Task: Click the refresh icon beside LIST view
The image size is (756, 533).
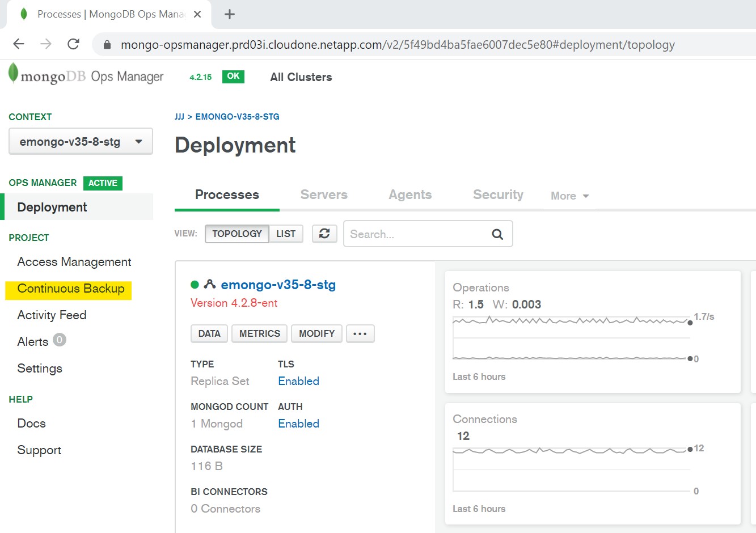Action: click(x=324, y=234)
